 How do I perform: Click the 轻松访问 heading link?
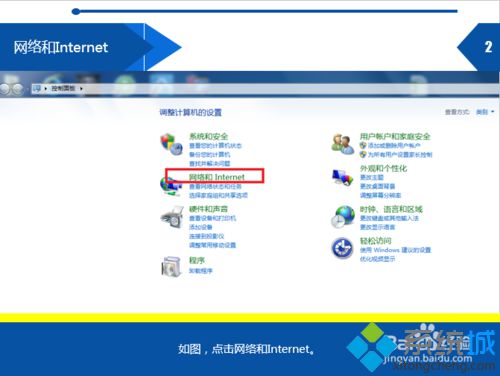click(x=375, y=241)
